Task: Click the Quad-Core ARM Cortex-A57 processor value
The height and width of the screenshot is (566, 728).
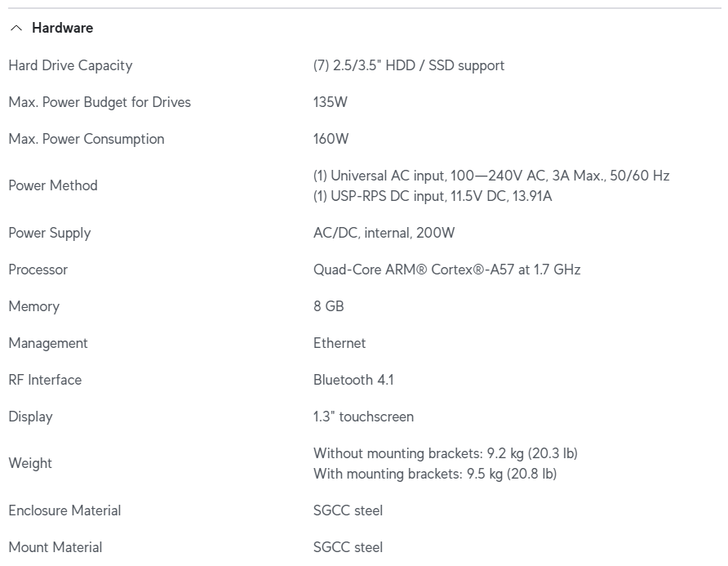Action: click(446, 270)
